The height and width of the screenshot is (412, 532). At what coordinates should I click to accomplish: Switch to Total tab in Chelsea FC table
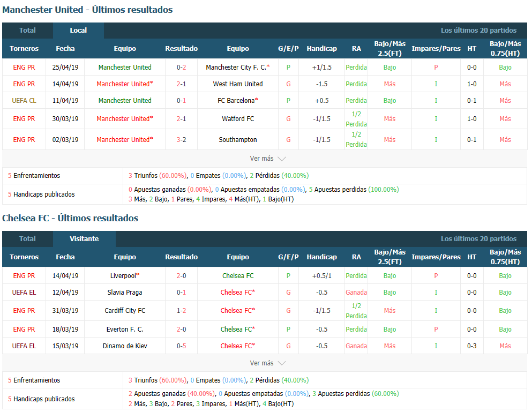tap(27, 238)
